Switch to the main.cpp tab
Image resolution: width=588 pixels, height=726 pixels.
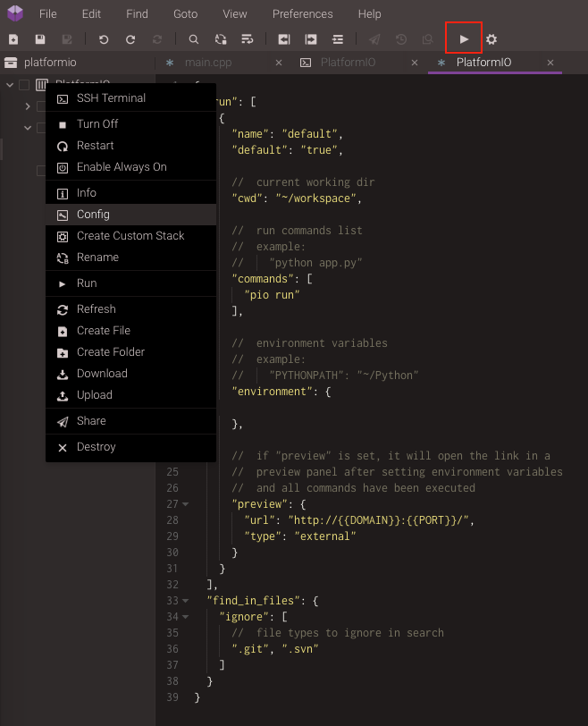210,63
